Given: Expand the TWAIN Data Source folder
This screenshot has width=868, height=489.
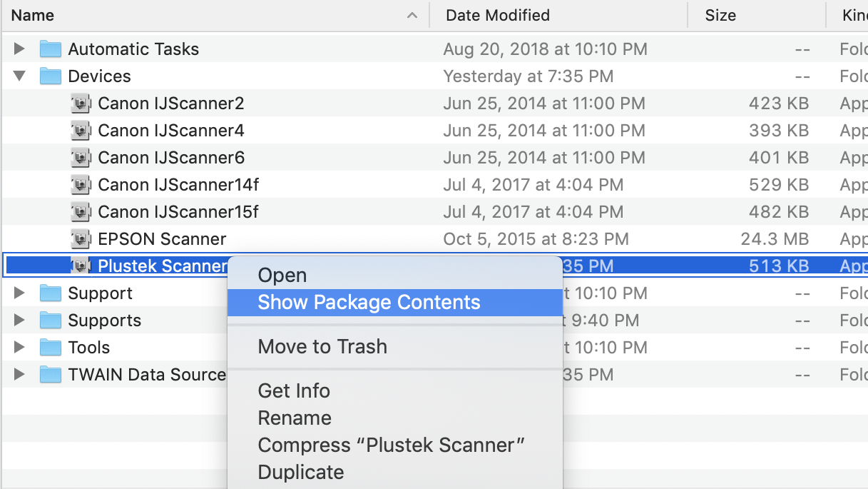Looking at the screenshot, I should [19, 375].
